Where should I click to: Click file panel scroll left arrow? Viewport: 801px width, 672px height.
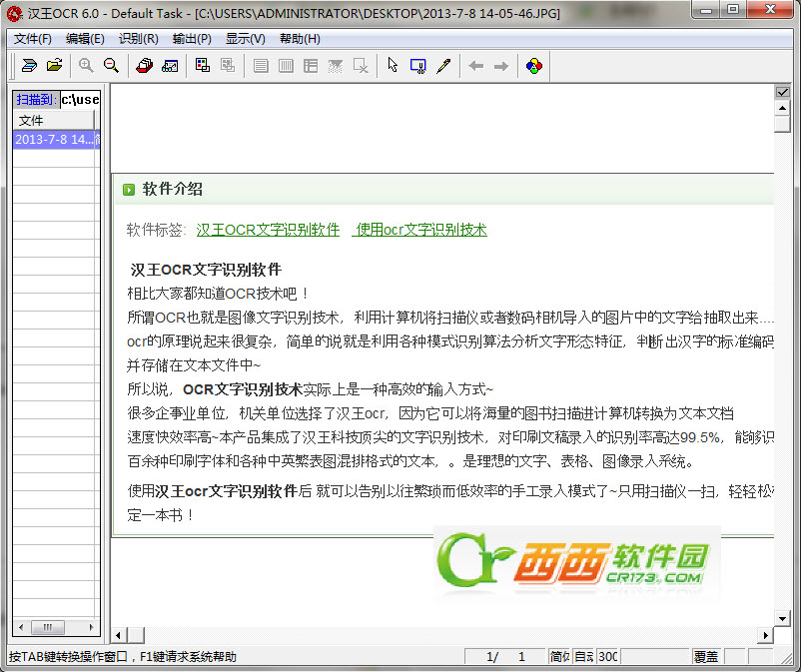pos(21,627)
